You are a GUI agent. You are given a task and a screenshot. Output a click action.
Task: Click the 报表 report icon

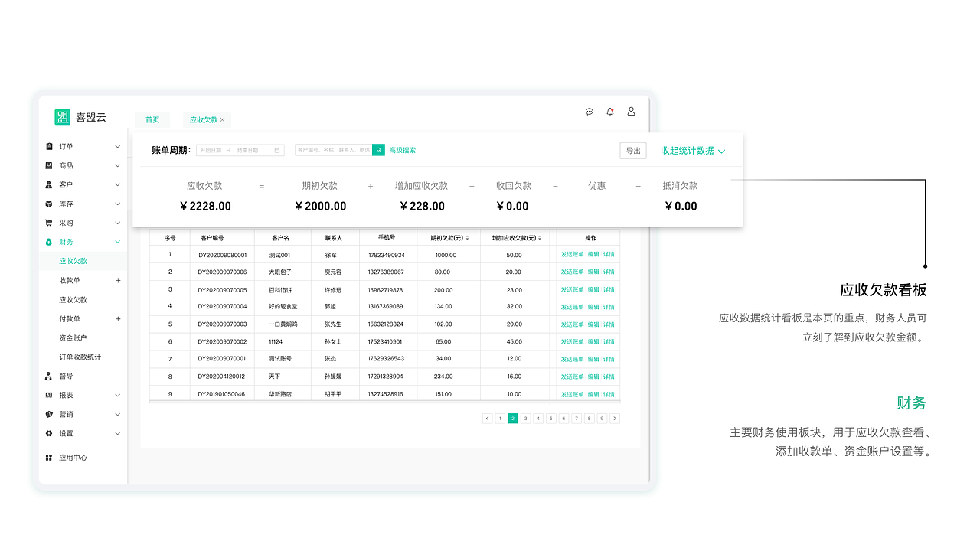(49, 395)
